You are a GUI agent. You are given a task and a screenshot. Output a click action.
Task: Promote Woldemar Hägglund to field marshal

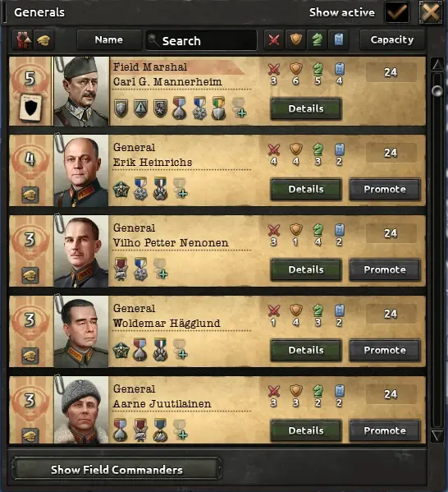[385, 350]
